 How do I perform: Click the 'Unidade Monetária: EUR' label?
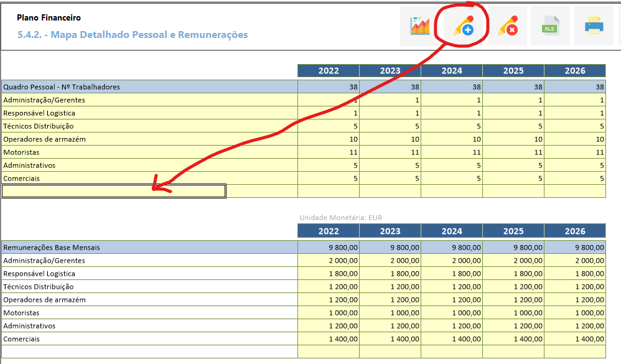pos(340,217)
